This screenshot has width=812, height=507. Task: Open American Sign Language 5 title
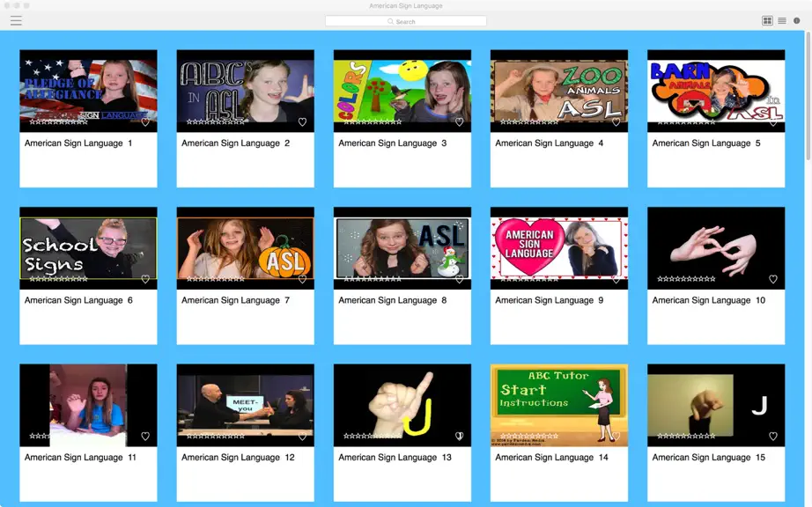pyautogui.click(x=706, y=143)
